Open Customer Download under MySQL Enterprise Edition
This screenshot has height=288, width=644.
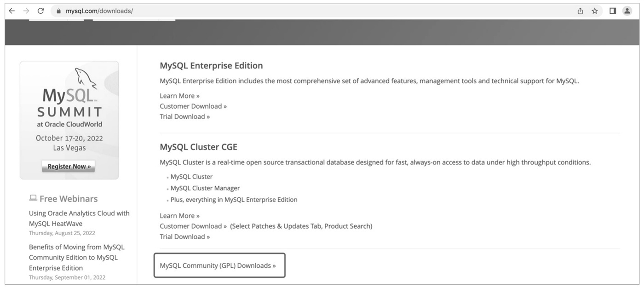193,106
